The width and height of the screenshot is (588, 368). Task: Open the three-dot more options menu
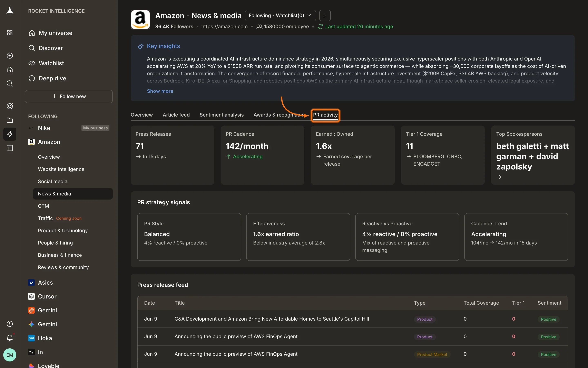[x=325, y=16]
